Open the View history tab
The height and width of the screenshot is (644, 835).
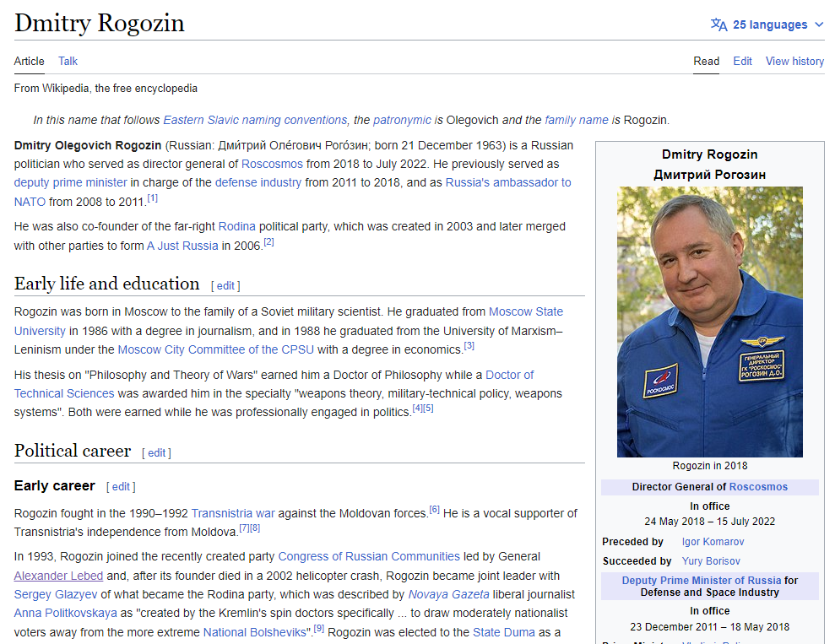click(794, 62)
